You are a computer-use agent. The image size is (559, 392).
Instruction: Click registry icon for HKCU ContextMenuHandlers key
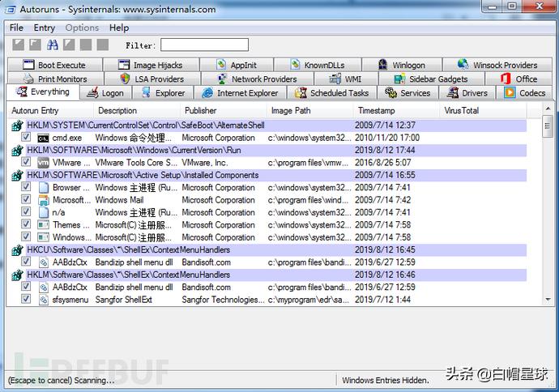pos(17,250)
